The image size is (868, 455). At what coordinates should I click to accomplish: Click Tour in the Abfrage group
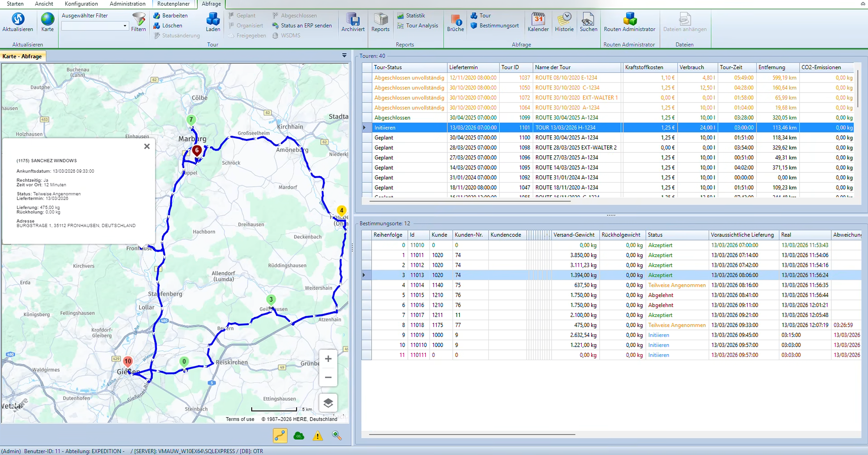pos(481,16)
